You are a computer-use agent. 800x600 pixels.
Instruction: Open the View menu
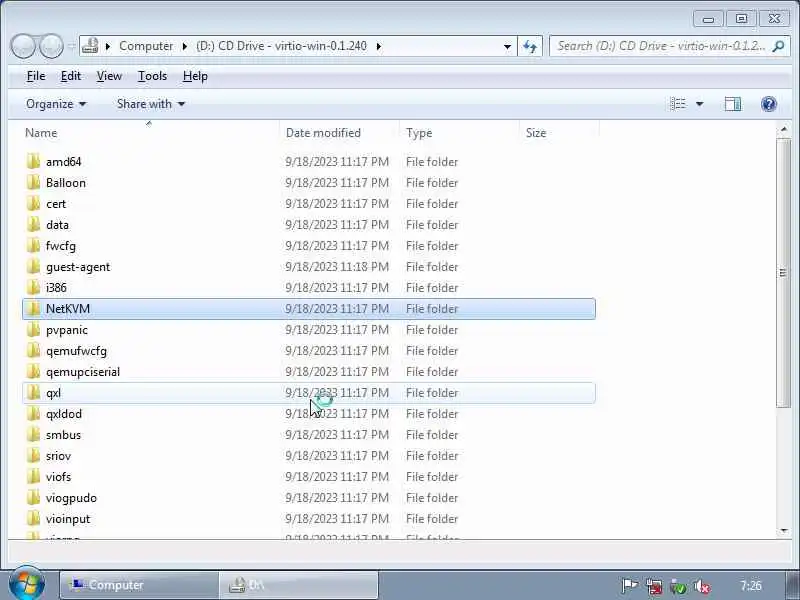109,76
